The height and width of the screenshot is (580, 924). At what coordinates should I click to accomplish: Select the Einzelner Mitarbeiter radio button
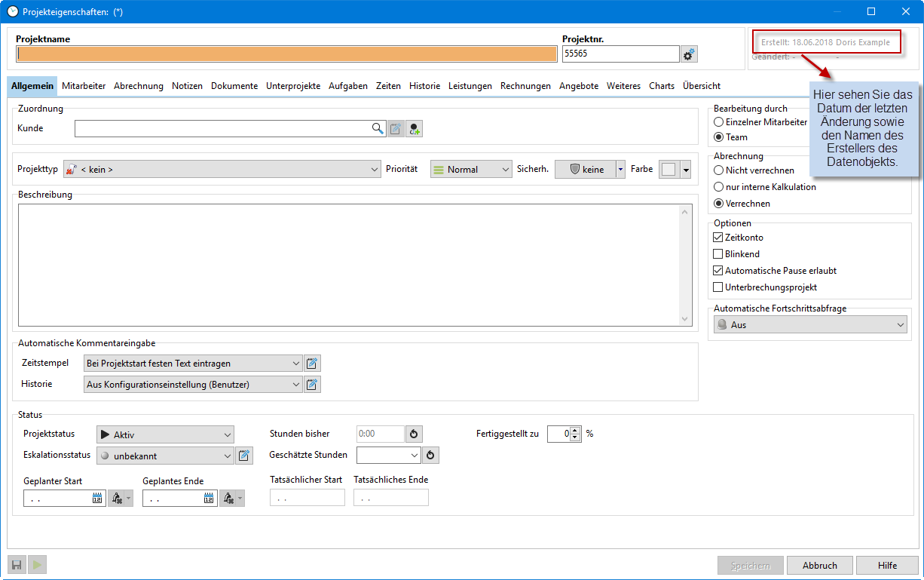pyautogui.click(x=719, y=121)
